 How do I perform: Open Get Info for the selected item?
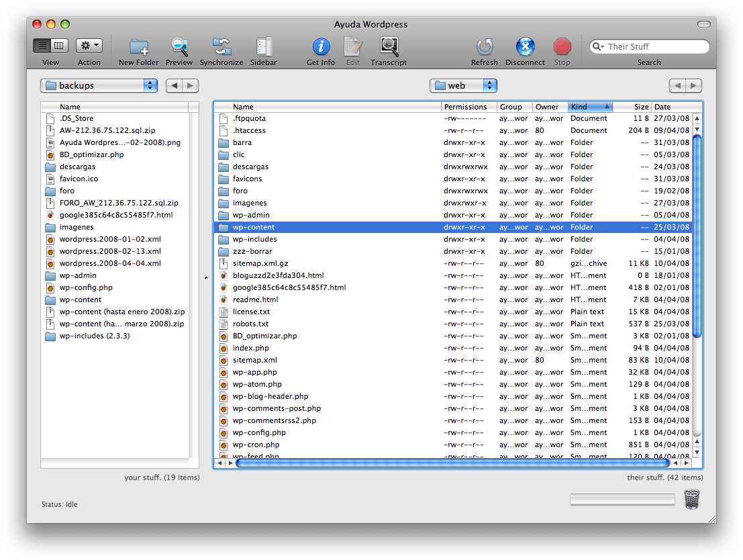321,46
